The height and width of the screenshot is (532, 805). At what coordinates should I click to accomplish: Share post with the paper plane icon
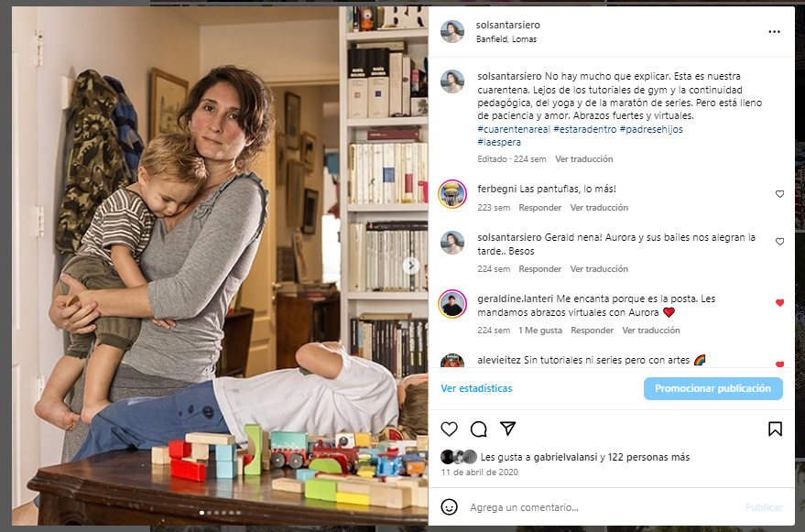507,429
